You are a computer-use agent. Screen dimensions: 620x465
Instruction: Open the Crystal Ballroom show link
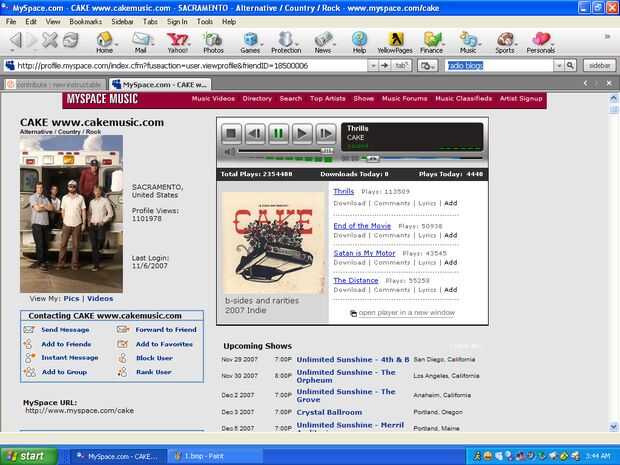point(329,412)
